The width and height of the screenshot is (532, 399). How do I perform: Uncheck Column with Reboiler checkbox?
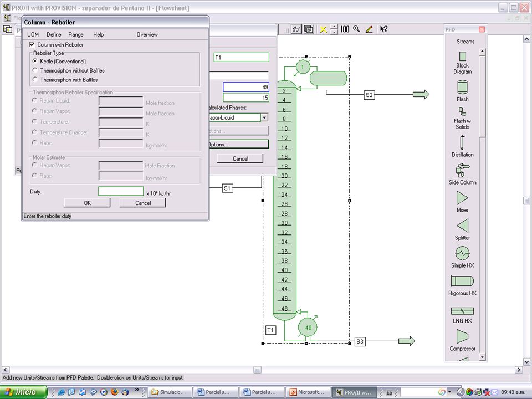pyautogui.click(x=32, y=44)
